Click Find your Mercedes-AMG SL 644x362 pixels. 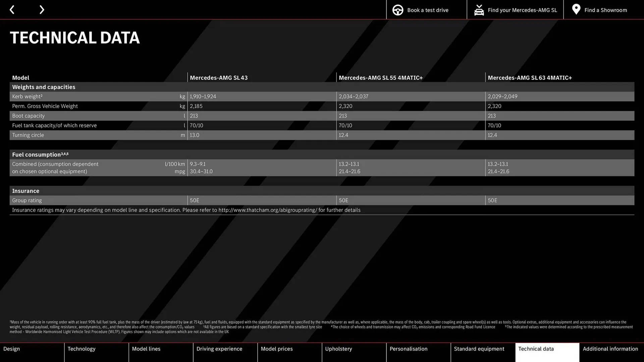[x=522, y=10]
